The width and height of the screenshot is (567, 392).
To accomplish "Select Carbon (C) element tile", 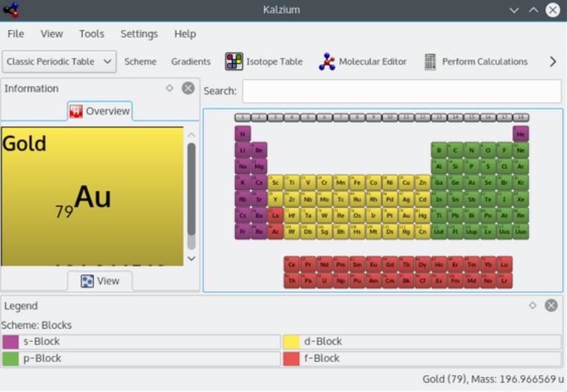I will click(455, 150).
